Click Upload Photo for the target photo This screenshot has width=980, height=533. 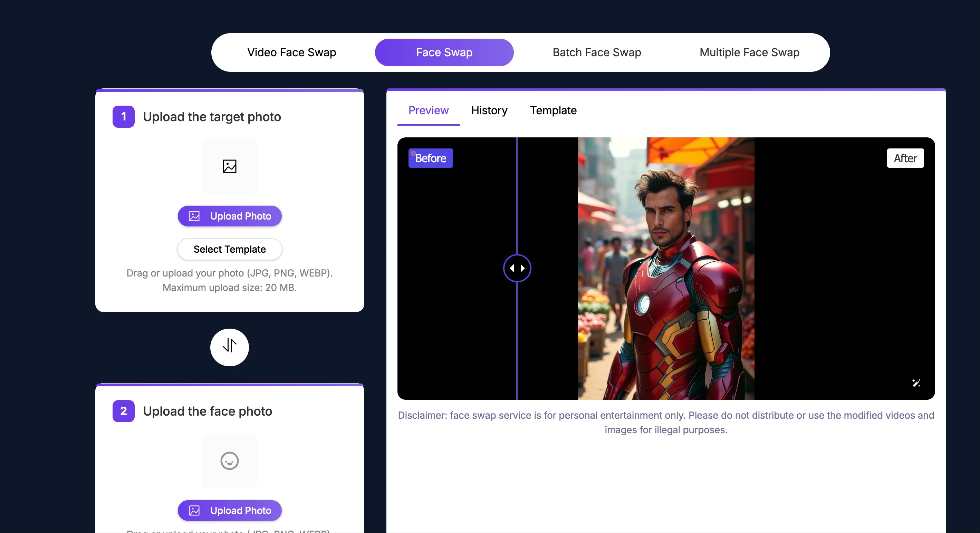point(229,216)
